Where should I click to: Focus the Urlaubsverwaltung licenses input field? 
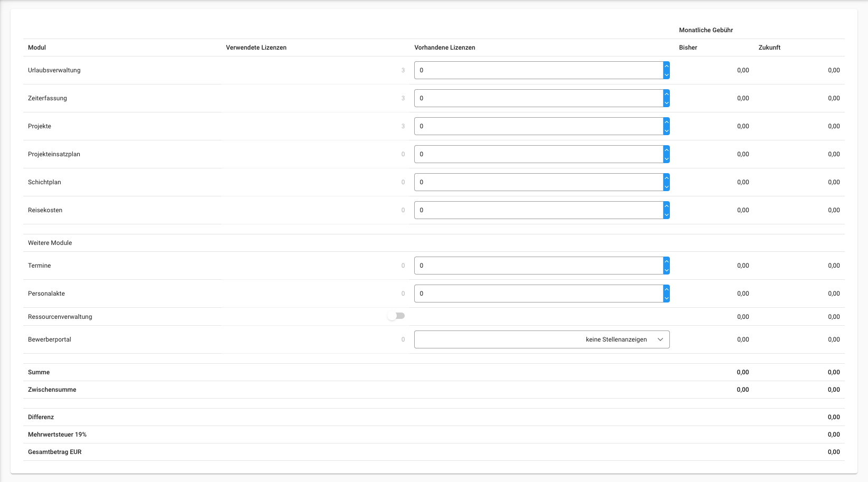tap(538, 70)
